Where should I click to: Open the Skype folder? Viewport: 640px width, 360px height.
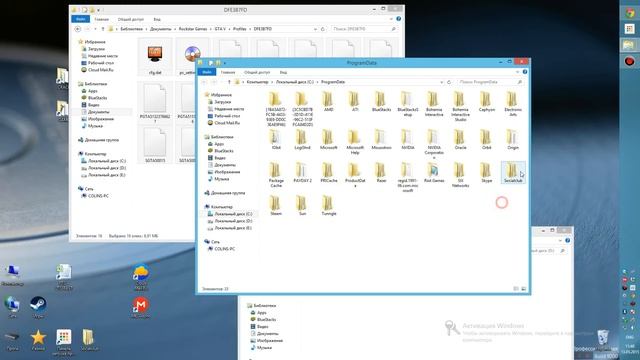(487, 173)
